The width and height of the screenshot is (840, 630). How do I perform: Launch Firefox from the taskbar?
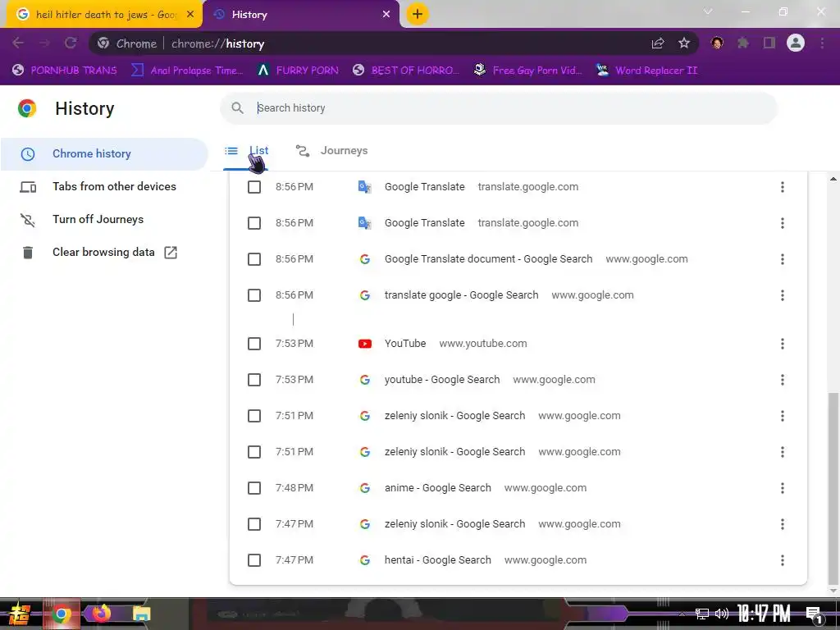pos(101,614)
